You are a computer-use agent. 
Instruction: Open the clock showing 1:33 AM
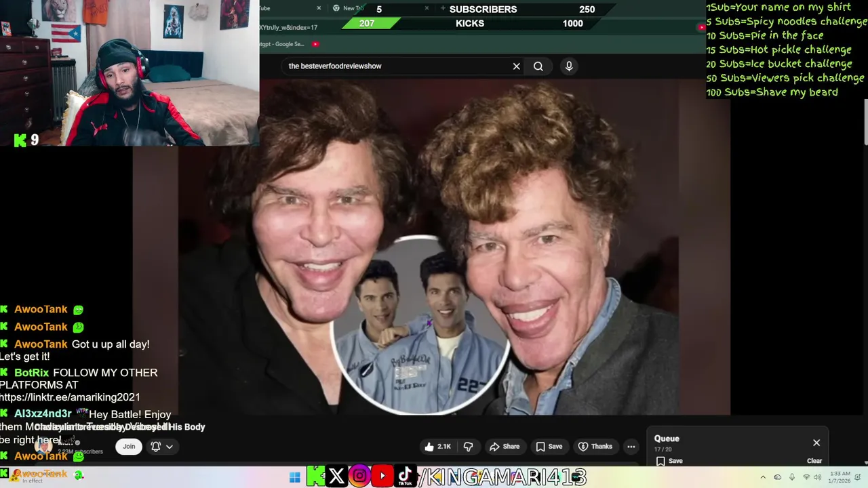839,477
